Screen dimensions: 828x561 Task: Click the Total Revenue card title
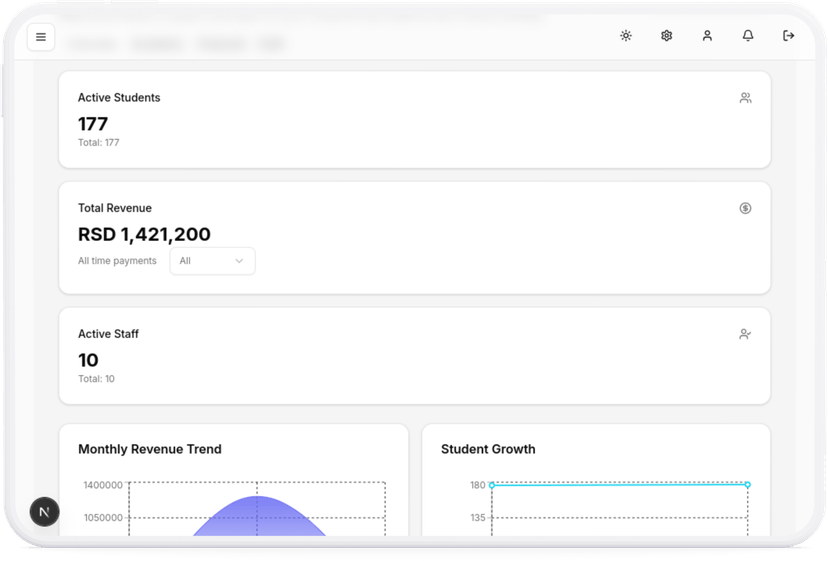click(x=115, y=208)
